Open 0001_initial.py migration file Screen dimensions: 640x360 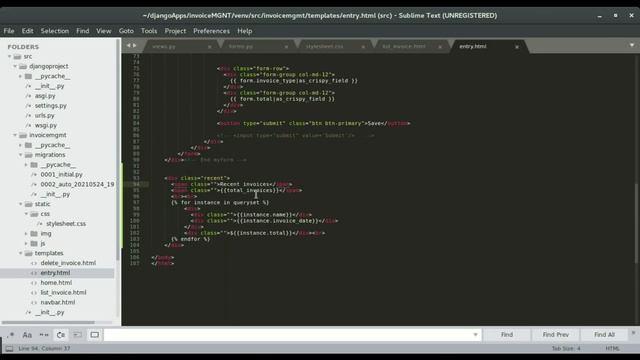point(61,175)
